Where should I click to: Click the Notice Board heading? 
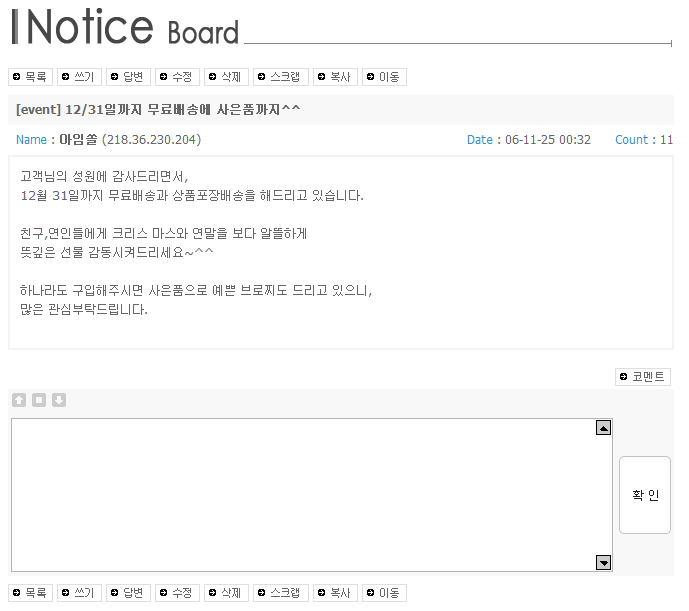coord(125,27)
